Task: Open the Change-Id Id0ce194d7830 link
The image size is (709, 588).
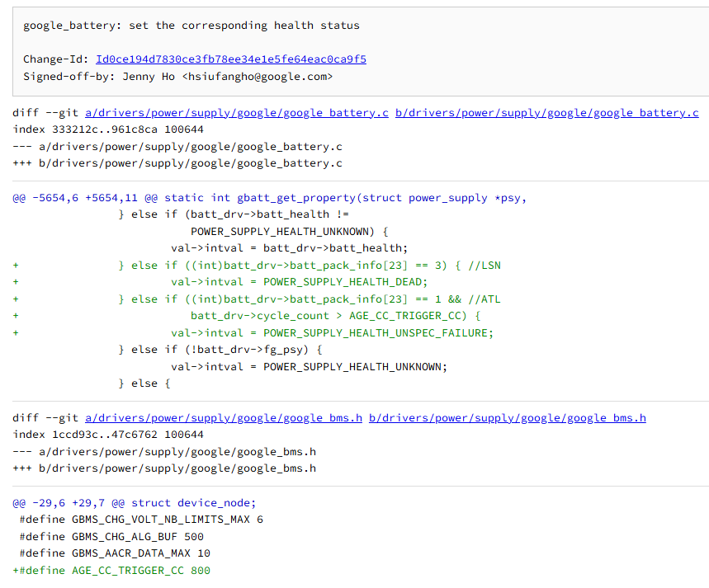Action: (x=231, y=59)
